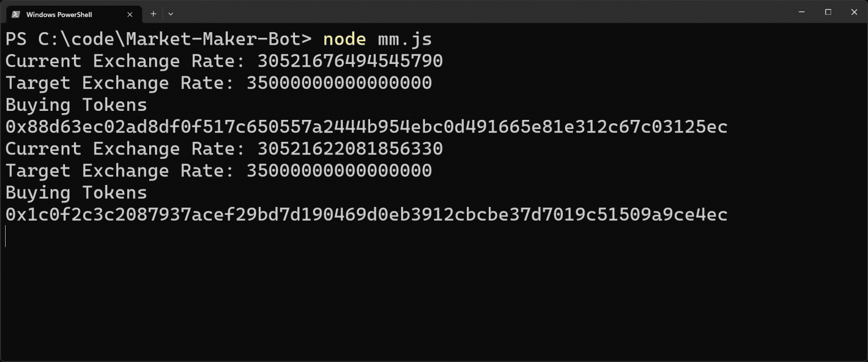Click the second Target Exchange Rate line
Image resolution: width=868 pixels, height=362 pixels.
[x=219, y=171]
